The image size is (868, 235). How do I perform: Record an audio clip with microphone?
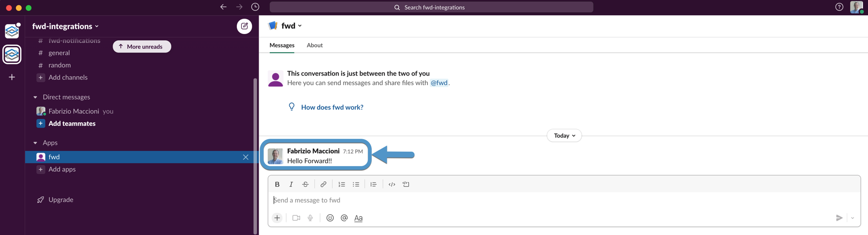click(x=311, y=218)
